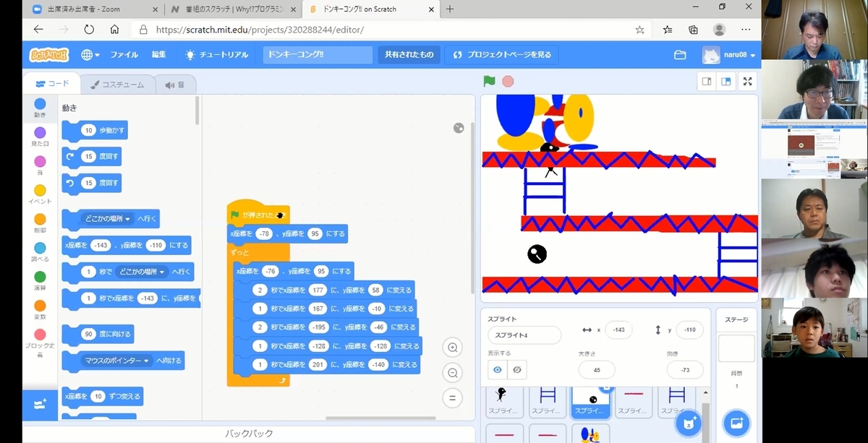Click the sprite y value -110
Image resolution: width=868 pixels, height=443 pixels.
pyautogui.click(x=690, y=330)
